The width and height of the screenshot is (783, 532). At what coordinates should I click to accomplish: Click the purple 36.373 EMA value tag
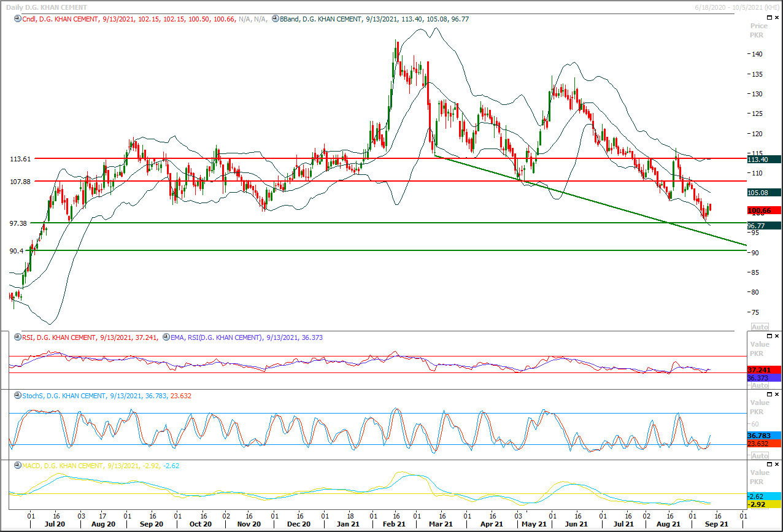(764, 379)
